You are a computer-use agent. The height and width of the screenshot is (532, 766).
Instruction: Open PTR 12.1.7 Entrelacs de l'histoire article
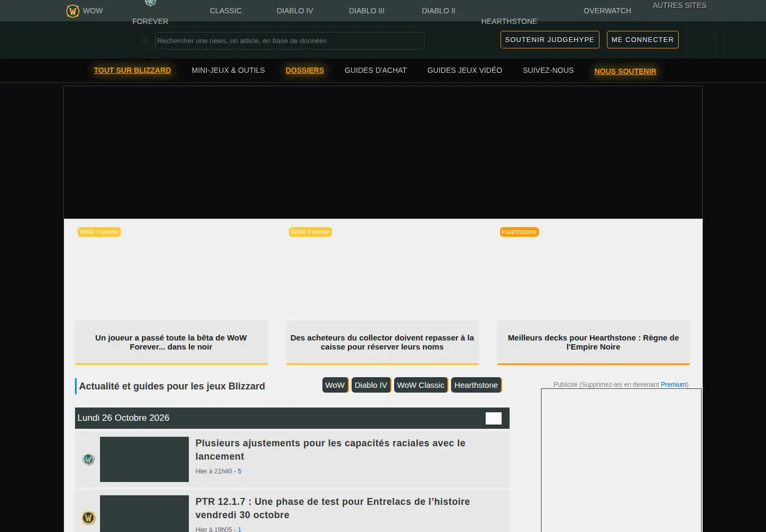point(332,508)
